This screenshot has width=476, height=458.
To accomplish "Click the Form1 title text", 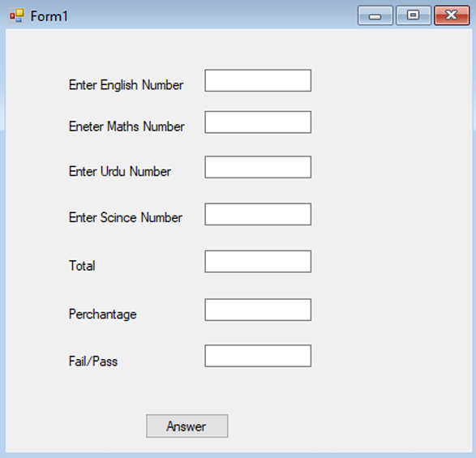I will pos(49,16).
